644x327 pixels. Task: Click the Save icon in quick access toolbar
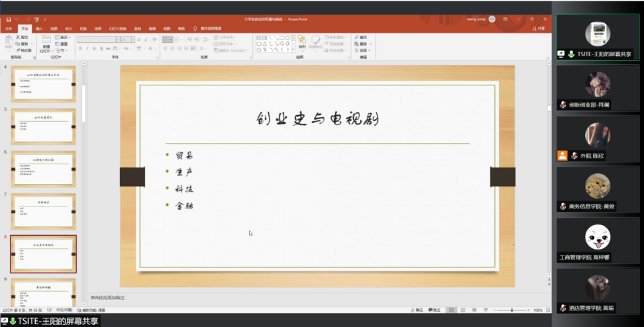click(x=7, y=19)
